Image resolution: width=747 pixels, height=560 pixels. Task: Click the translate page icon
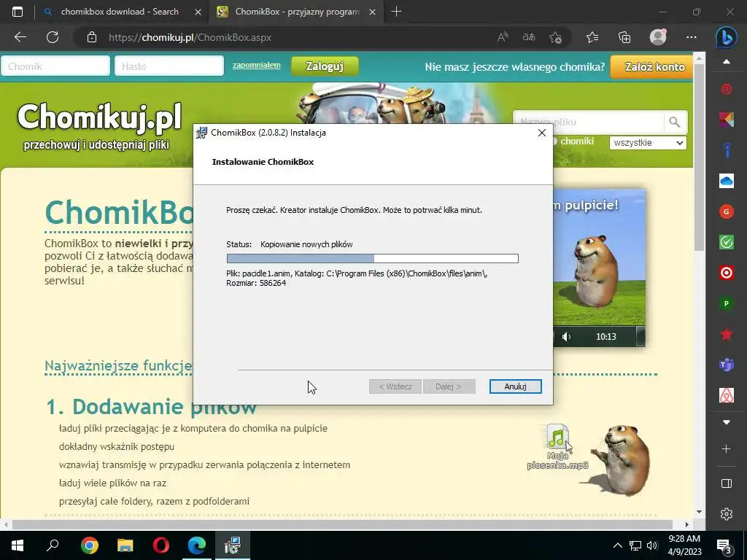[x=529, y=37]
